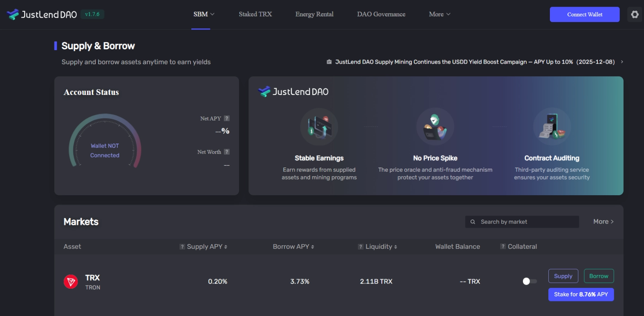The height and width of the screenshot is (316, 644).
Task: Click the TRX TRON token icon
Action: click(71, 282)
